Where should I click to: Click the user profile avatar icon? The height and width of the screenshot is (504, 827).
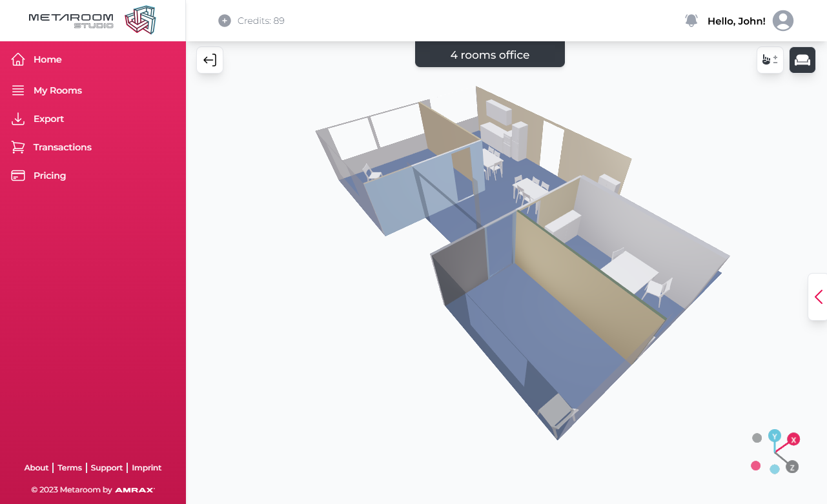pyautogui.click(x=782, y=20)
